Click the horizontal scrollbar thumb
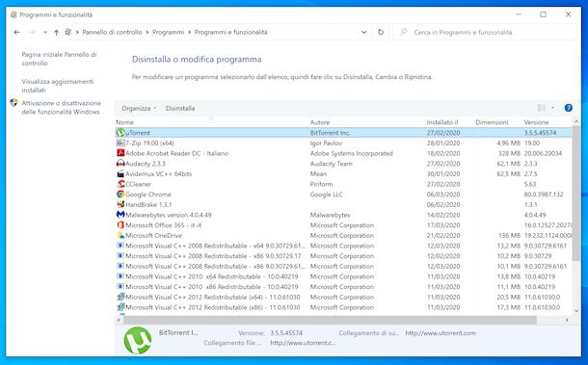 (x=330, y=320)
